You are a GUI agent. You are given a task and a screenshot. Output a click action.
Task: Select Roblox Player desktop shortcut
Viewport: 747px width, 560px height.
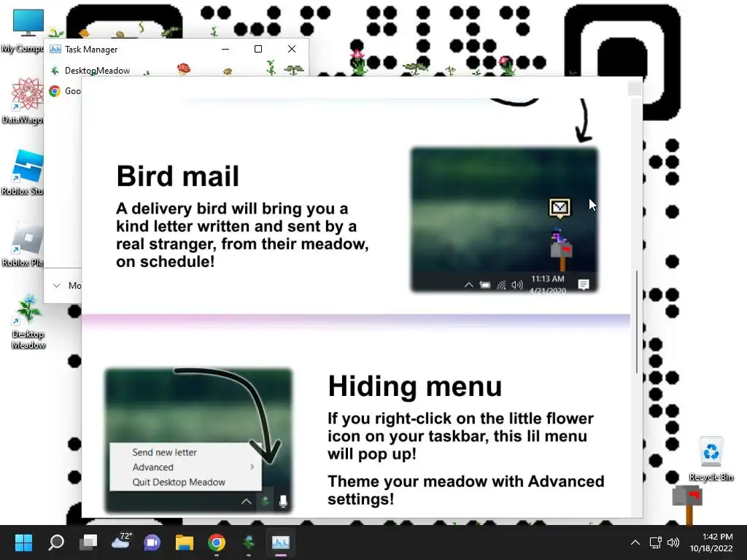[x=23, y=244]
